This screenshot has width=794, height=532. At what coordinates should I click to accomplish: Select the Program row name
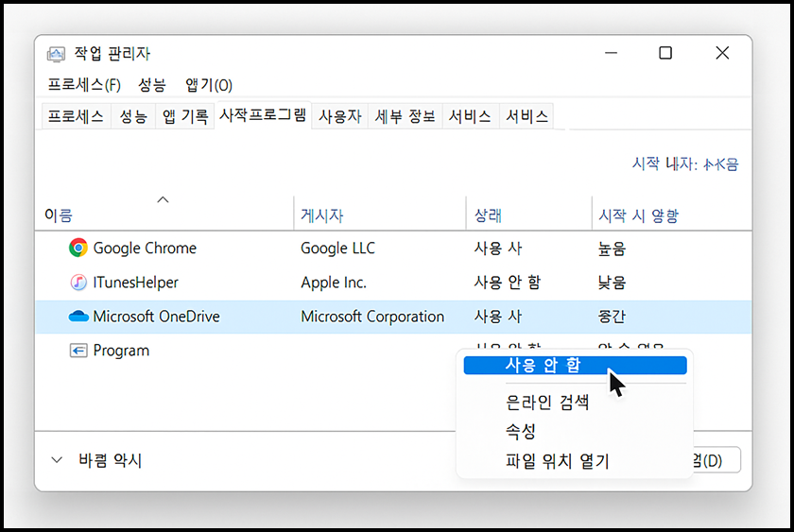click(121, 351)
